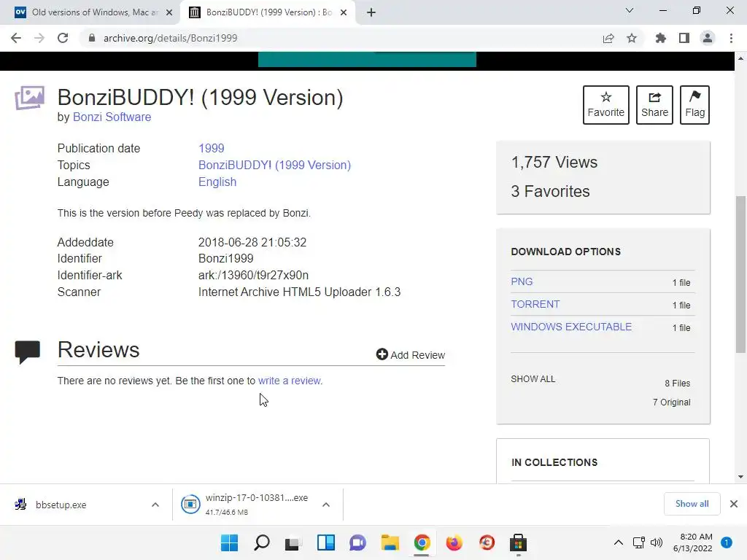747x560 pixels.
Task: Switch to Old versions of Windows tab
Action: tap(95, 12)
